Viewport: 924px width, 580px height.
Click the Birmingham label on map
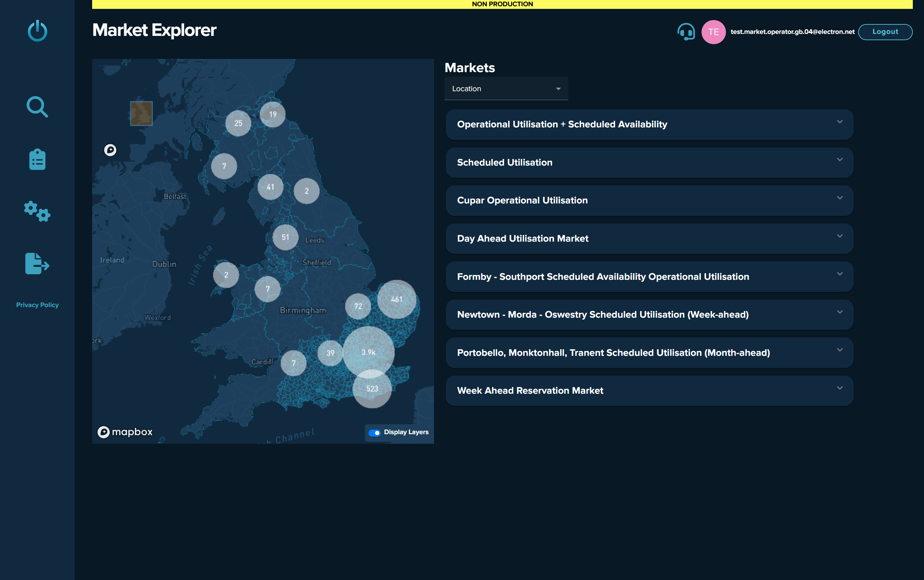pyautogui.click(x=303, y=310)
